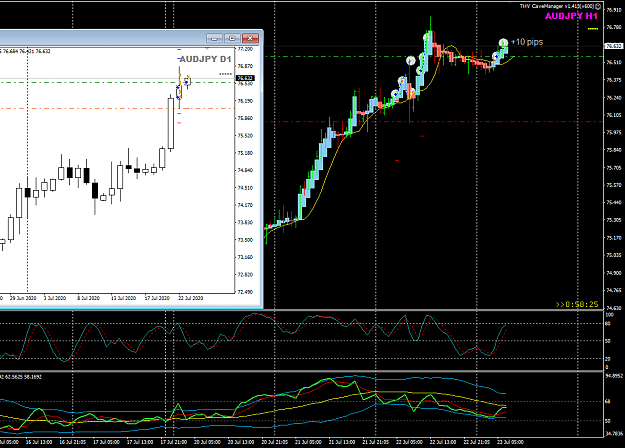Click the 16 Jul 13:00 time label
The image size is (625, 448).
tap(39, 442)
